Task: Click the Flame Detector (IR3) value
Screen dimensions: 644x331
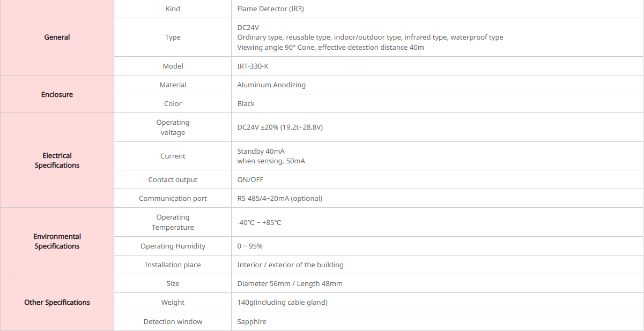Action: [x=271, y=9]
